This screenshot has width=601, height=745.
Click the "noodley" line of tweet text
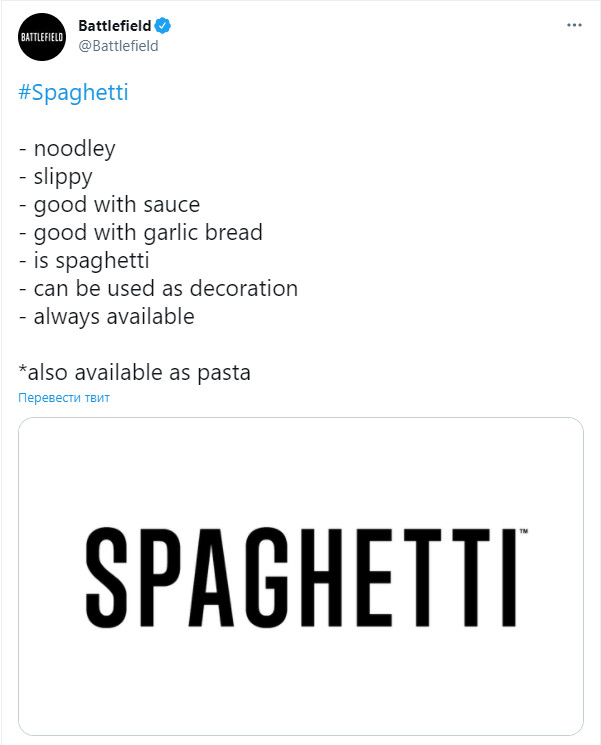pos(67,149)
